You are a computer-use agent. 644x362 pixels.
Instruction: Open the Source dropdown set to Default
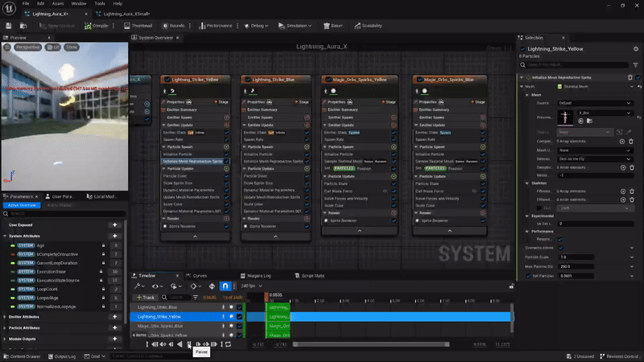tap(595, 103)
